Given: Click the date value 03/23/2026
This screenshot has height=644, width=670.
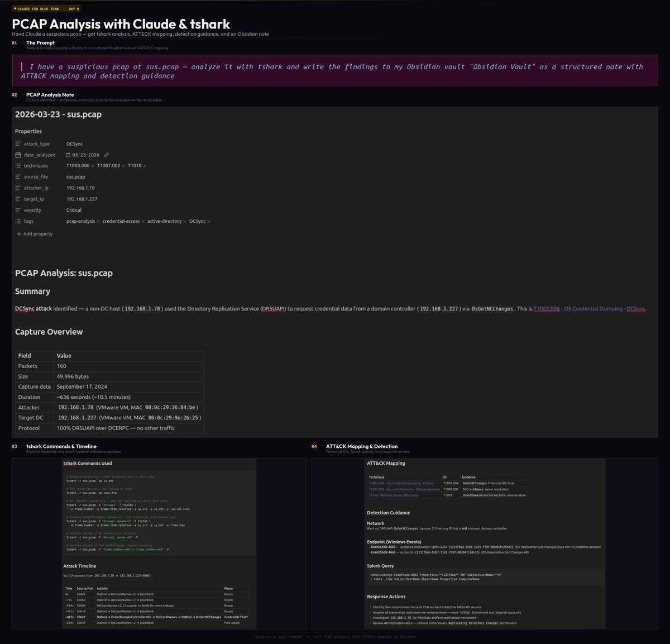Looking at the screenshot, I should point(86,155).
